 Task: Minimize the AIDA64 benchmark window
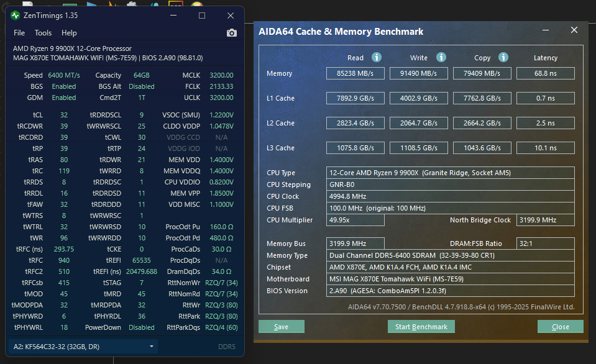(546, 30)
